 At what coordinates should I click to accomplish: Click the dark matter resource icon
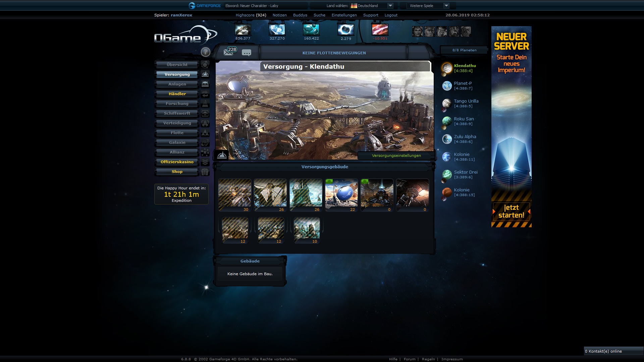pyautogui.click(x=346, y=29)
